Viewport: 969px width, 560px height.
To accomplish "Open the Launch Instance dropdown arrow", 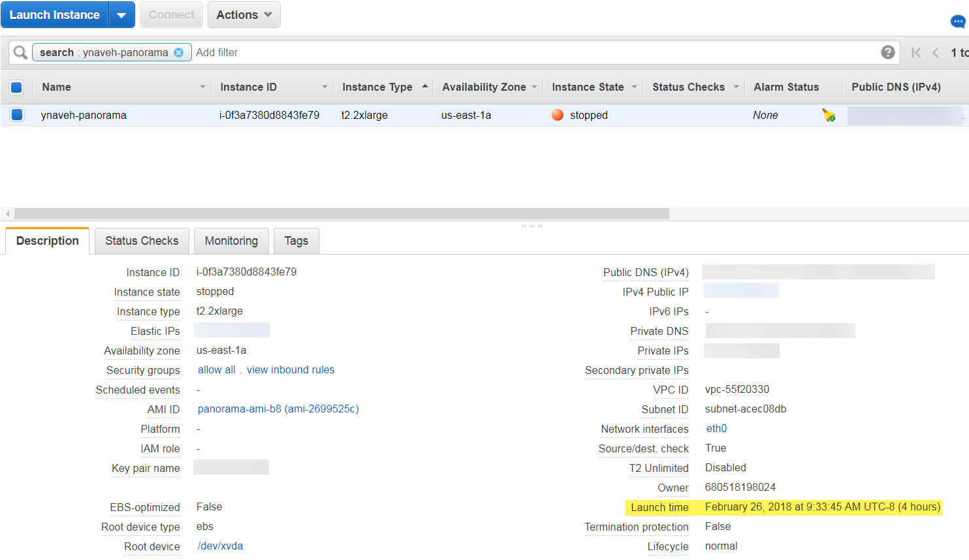I will [121, 15].
